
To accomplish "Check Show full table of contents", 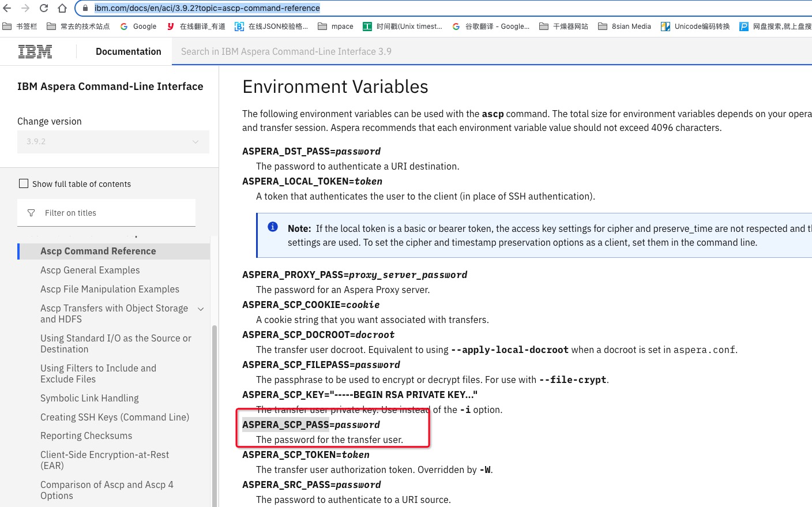I will pos(24,183).
